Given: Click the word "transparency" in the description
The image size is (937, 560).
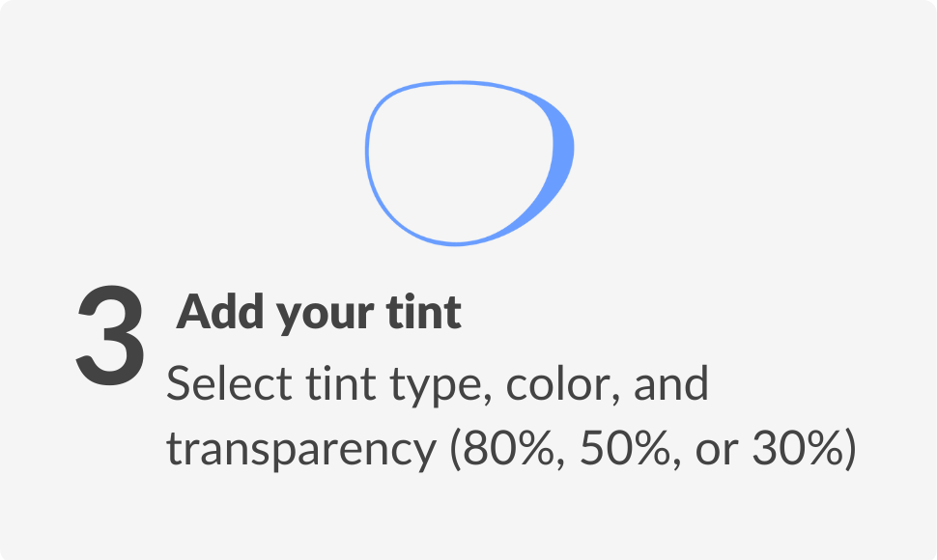Looking at the screenshot, I should point(301,451).
